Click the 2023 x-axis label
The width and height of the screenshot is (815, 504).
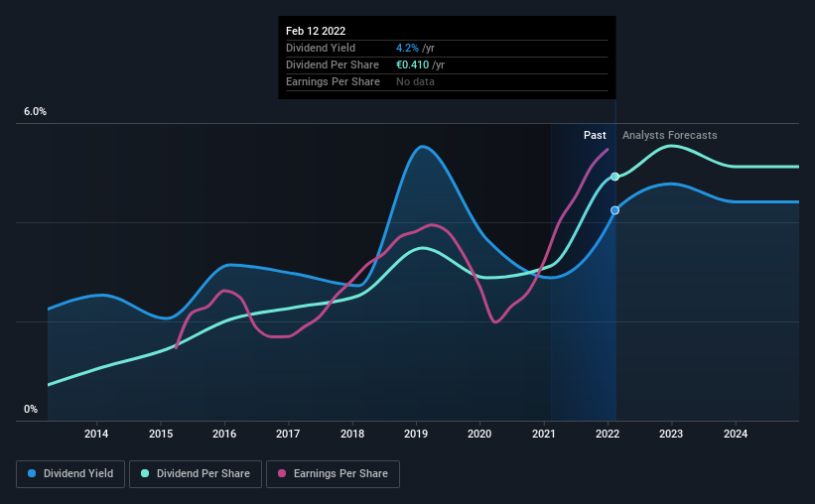coord(671,434)
